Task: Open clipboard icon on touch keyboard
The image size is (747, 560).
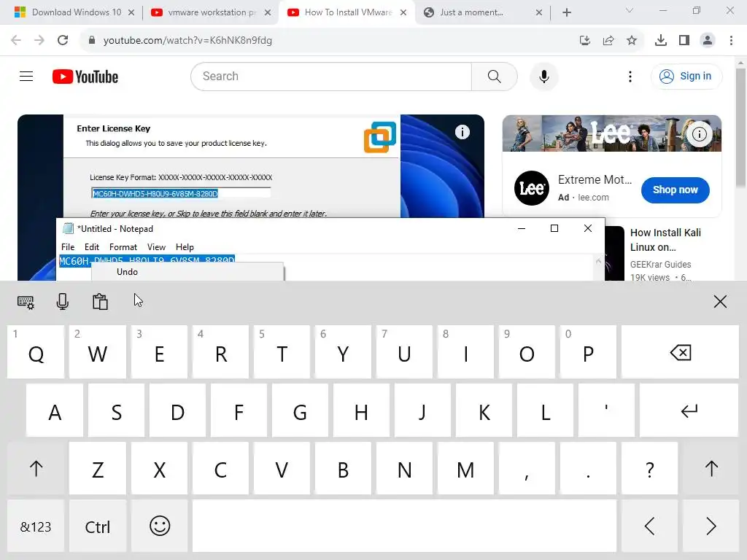Action: [x=100, y=301]
